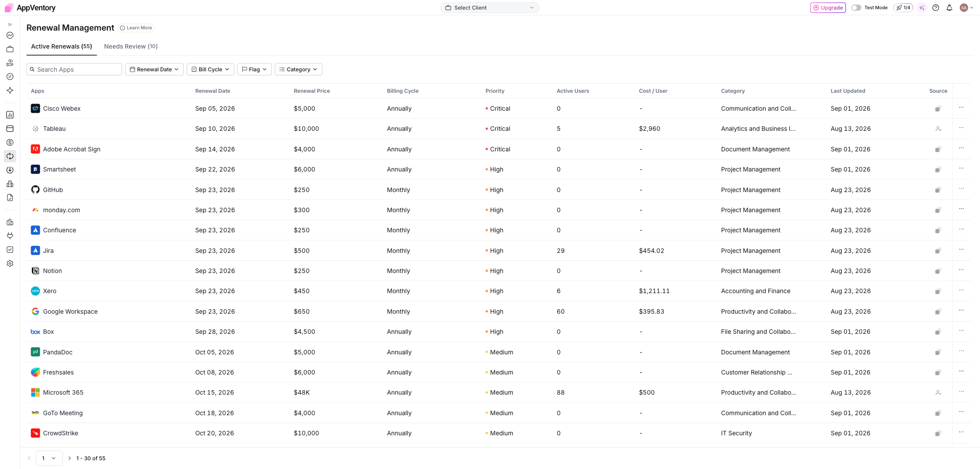Click the $1,211.11 cost per user value
The height and width of the screenshot is (469, 980).
[x=654, y=291]
